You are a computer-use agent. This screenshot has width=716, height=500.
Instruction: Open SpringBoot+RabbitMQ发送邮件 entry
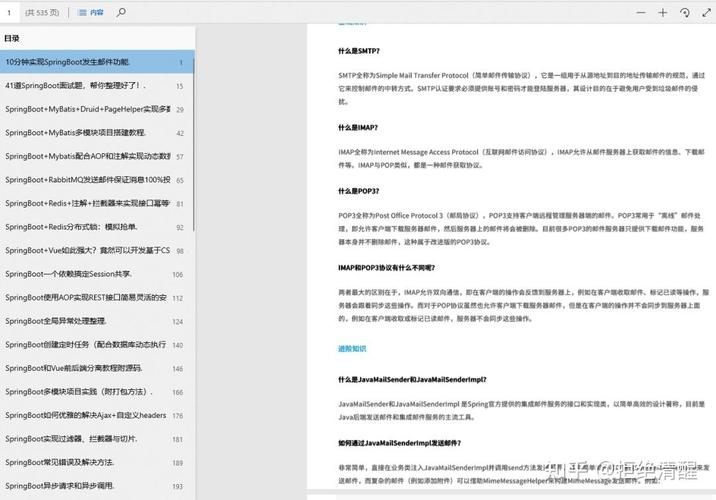97,180
